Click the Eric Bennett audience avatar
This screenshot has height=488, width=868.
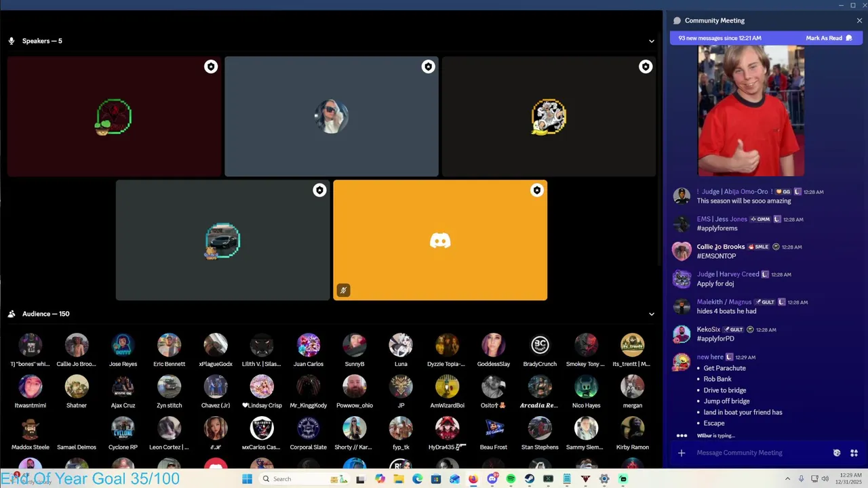[169, 345]
